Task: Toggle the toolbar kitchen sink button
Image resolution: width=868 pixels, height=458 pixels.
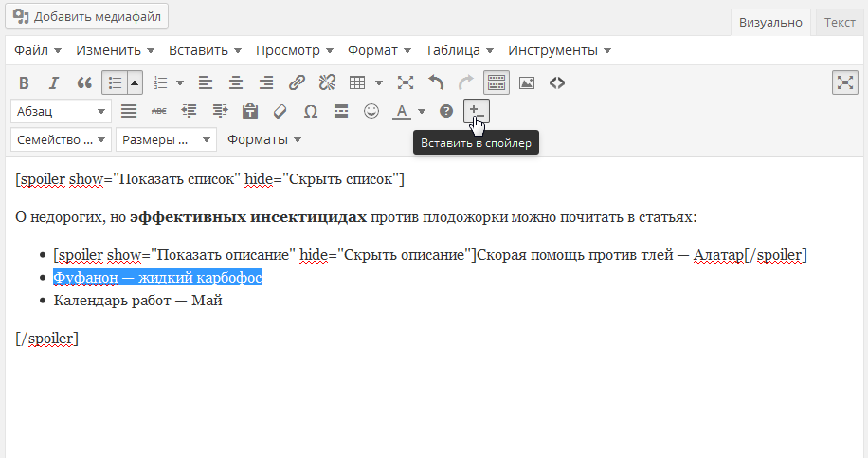Action: (x=497, y=83)
